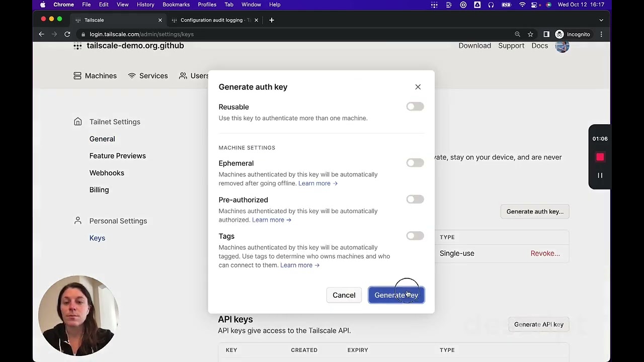The width and height of the screenshot is (644, 362).
Task: Close the Tailscale browser tab
Action: coord(160,20)
